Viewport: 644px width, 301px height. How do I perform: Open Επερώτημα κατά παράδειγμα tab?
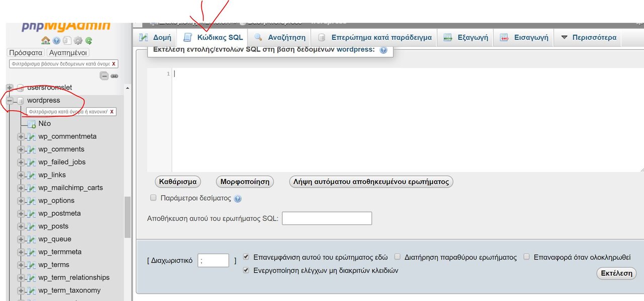(x=374, y=37)
